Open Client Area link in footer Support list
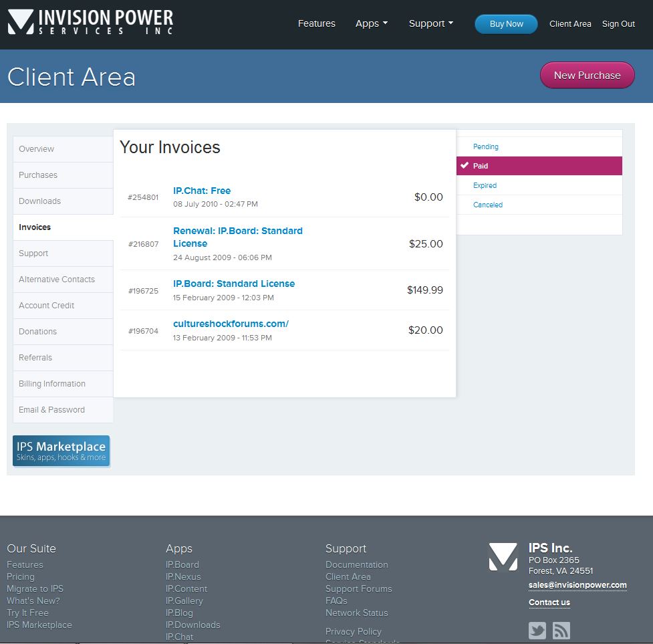This screenshot has height=644, width=653. [x=348, y=576]
